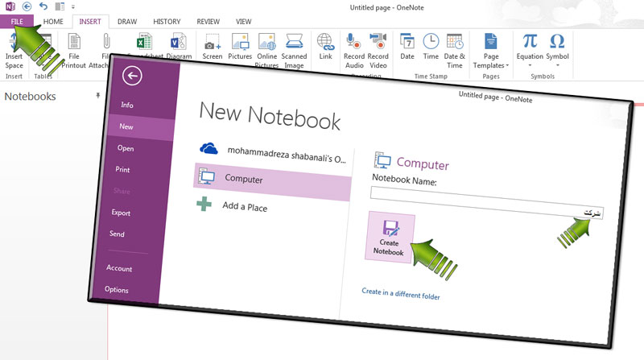Insert the Time stamp
This screenshot has height=360, width=644.
point(431,47)
